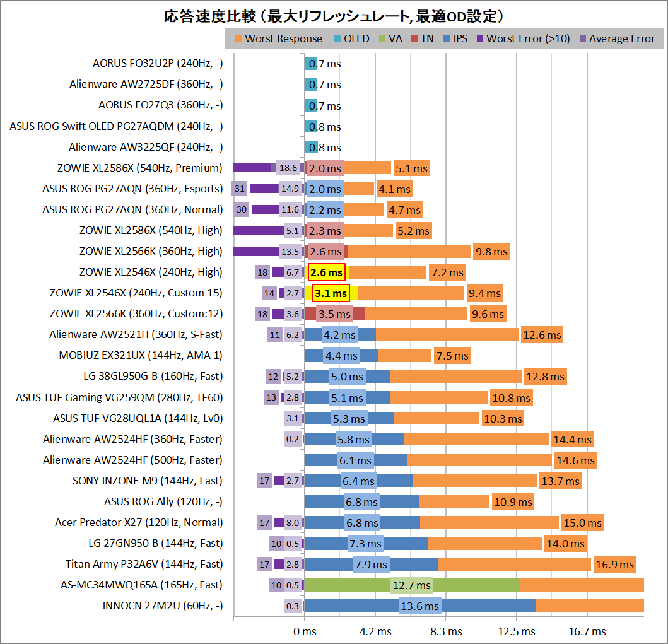Image resolution: width=668 pixels, height=644 pixels.
Task: Click the 5.1 ms ZOWIE Premium value
Action: [411, 168]
